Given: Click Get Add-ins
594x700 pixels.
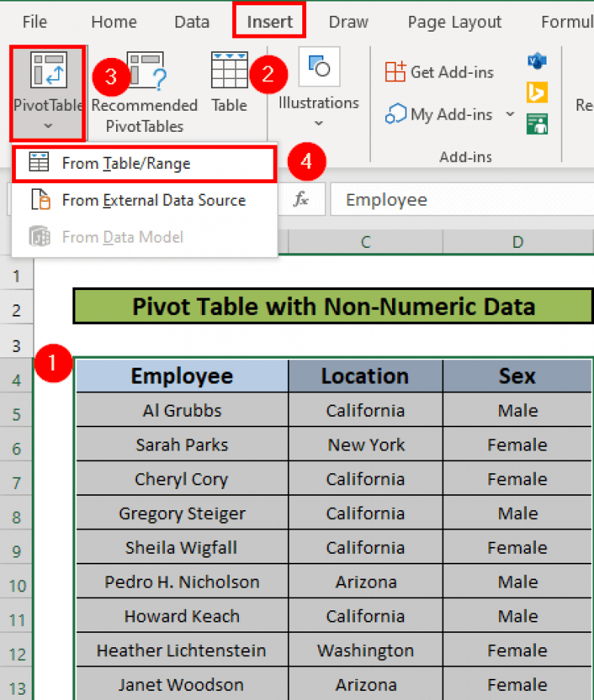Looking at the screenshot, I should point(439,72).
